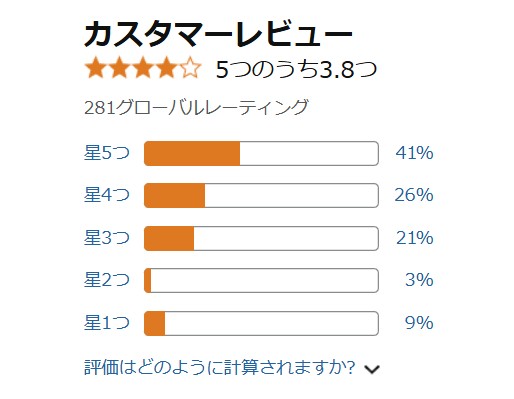Click the 5-star histogram bar

(x=261, y=153)
